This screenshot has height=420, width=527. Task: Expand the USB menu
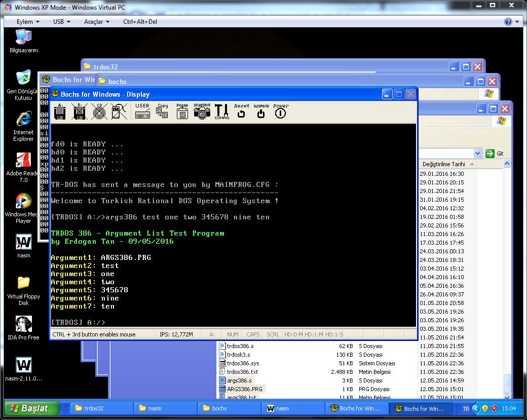pyautogui.click(x=61, y=22)
